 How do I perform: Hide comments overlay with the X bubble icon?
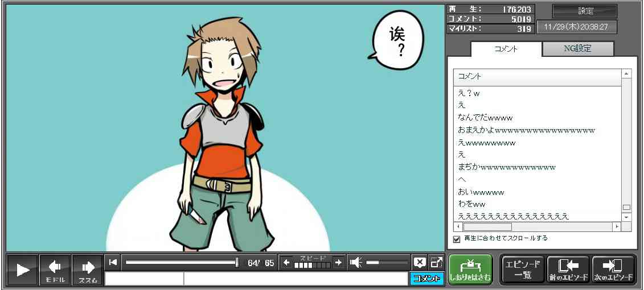[420, 262]
